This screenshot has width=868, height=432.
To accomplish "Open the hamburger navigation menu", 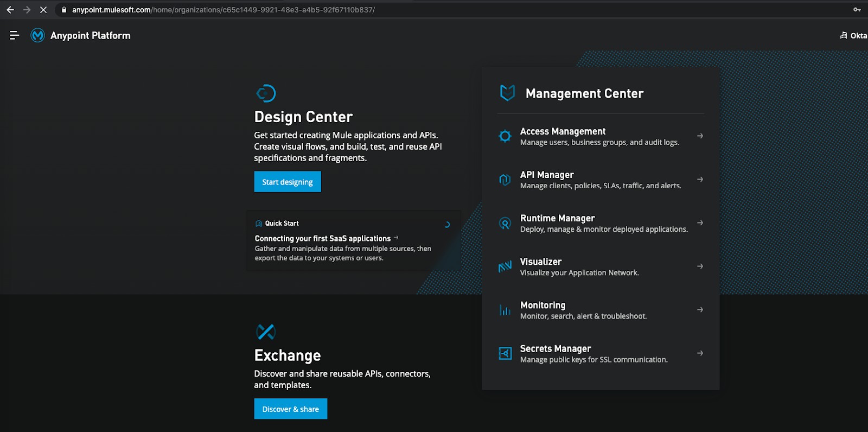I will [x=15, y=35].
